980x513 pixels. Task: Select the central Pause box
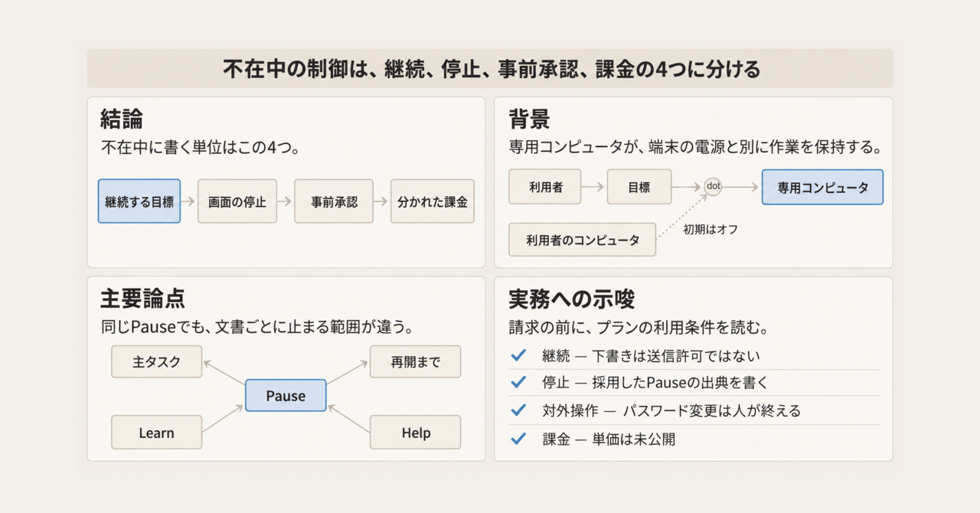click(286, 396)
